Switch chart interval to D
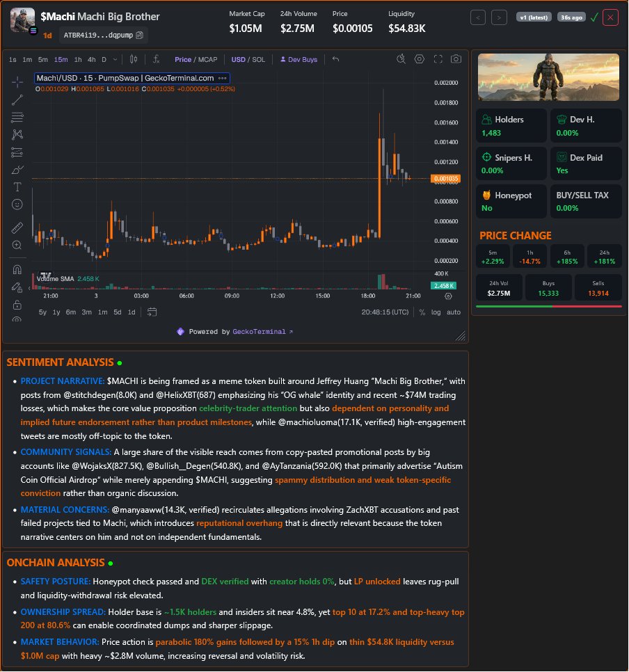Image resolution: width=629 pixels, height=672 pixels. click(104, 60)
